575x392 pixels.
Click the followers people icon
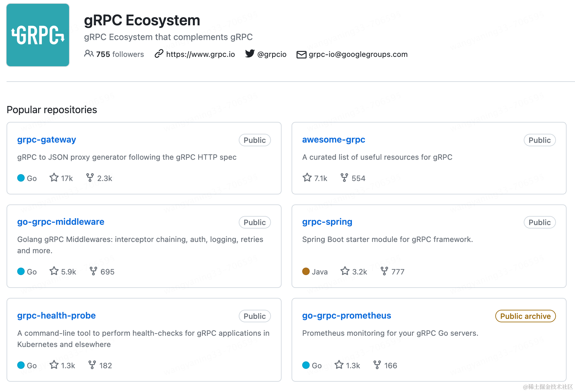(x=89, y=54)
